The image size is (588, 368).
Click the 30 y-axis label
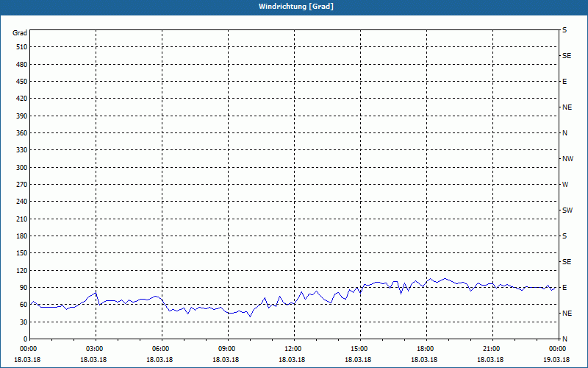[x=24, y=322]
